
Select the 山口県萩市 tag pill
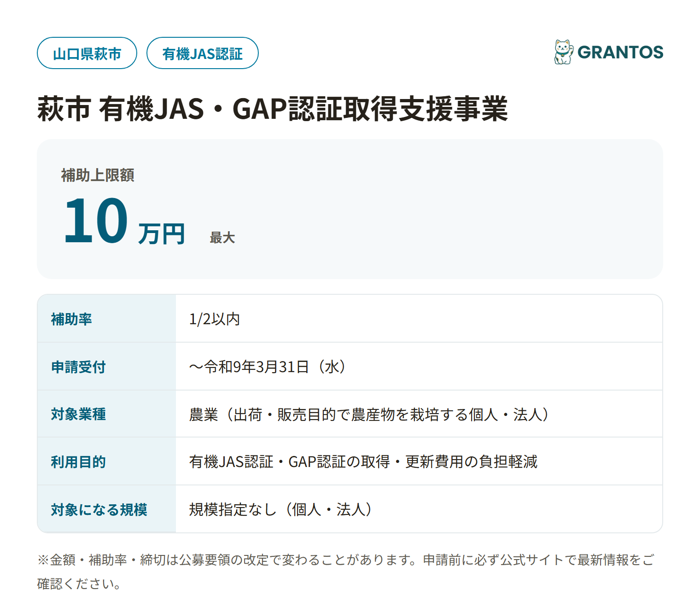(87, 53)
